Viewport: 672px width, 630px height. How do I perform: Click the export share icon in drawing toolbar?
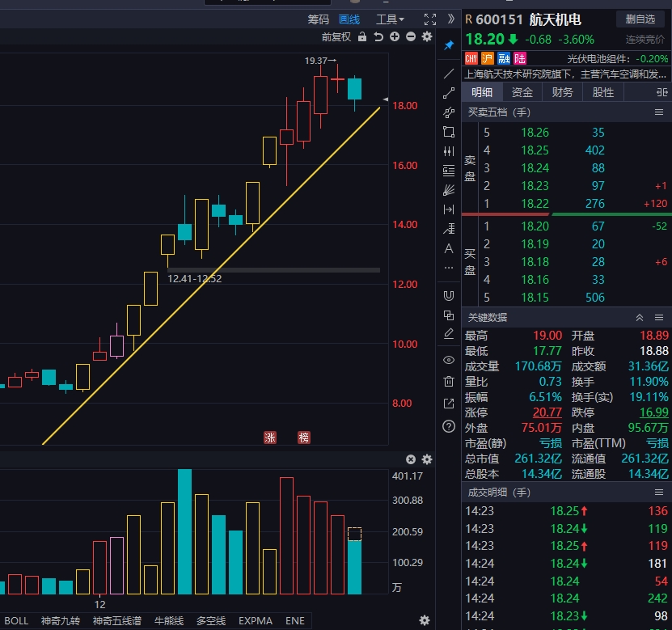(449, 404)
